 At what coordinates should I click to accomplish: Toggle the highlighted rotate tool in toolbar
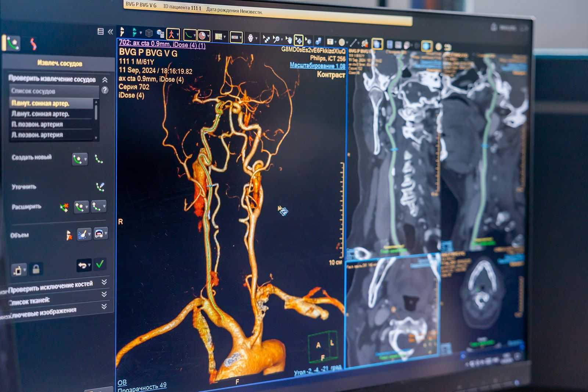[x=298, y=39]
